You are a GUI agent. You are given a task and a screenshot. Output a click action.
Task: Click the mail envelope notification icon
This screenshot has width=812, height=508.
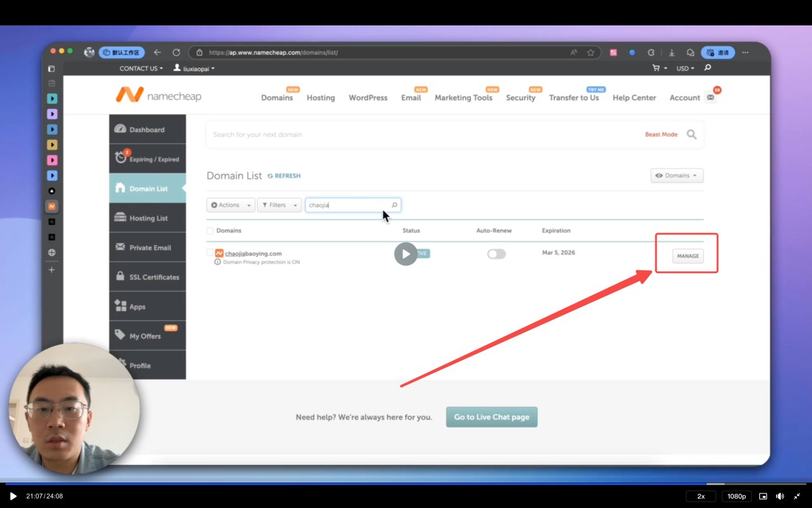click(710, 98)
